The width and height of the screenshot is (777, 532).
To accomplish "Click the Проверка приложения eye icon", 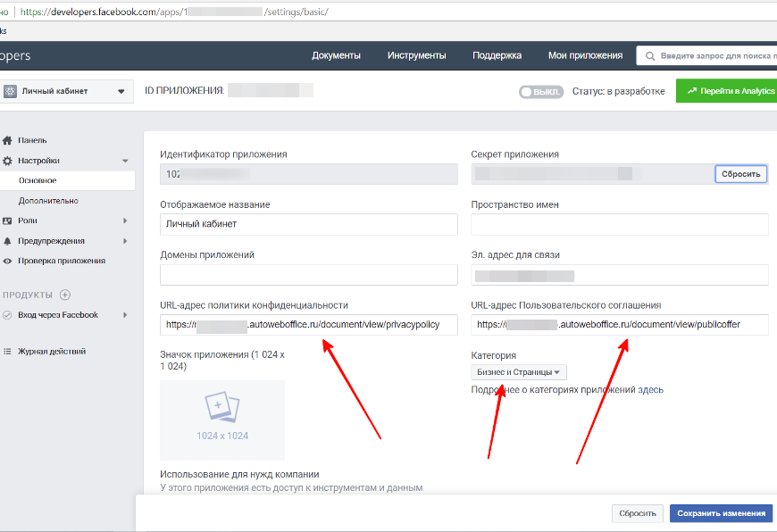I will coord(7,261).
